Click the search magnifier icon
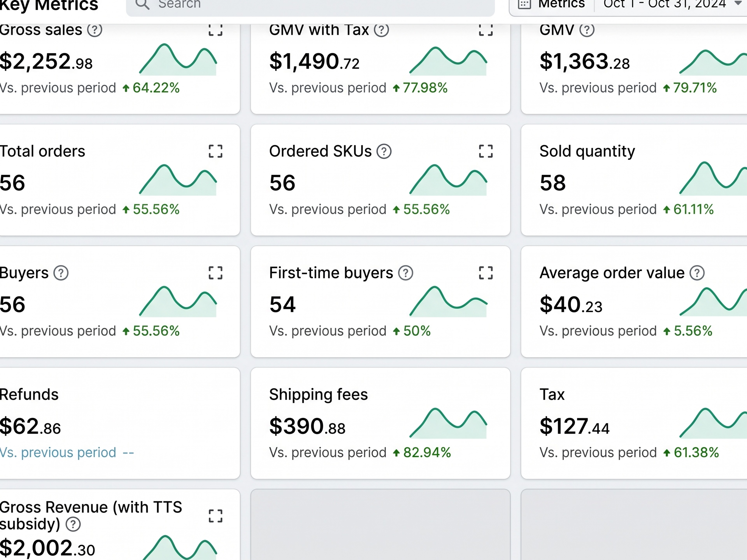The height and width of the screenshot is (560, 747). (x=142, y=4)
